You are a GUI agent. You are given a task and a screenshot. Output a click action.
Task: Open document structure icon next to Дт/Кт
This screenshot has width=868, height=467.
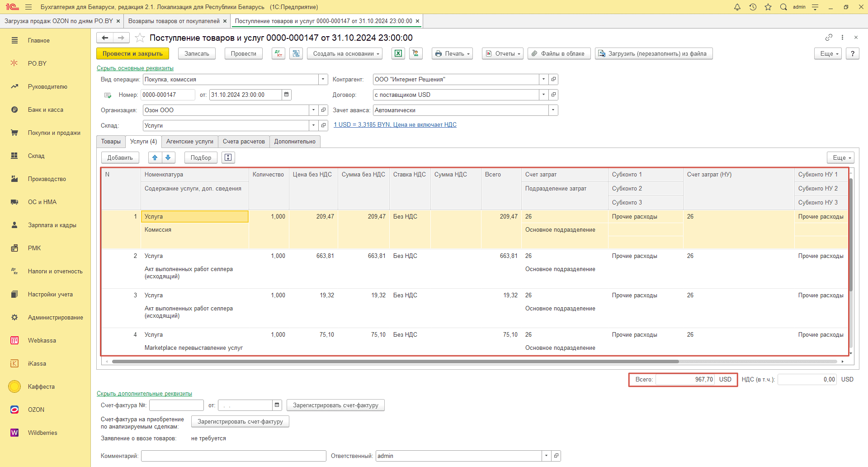coord(296,53)
